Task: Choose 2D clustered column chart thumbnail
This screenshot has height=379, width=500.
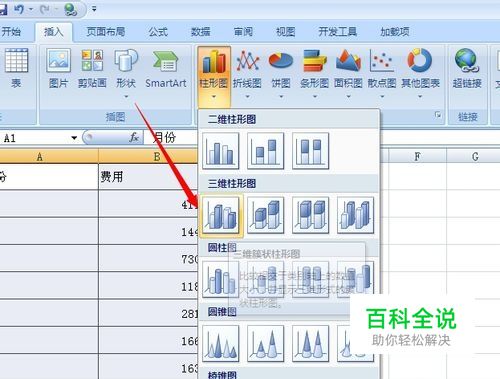Action: pos(221,151)
